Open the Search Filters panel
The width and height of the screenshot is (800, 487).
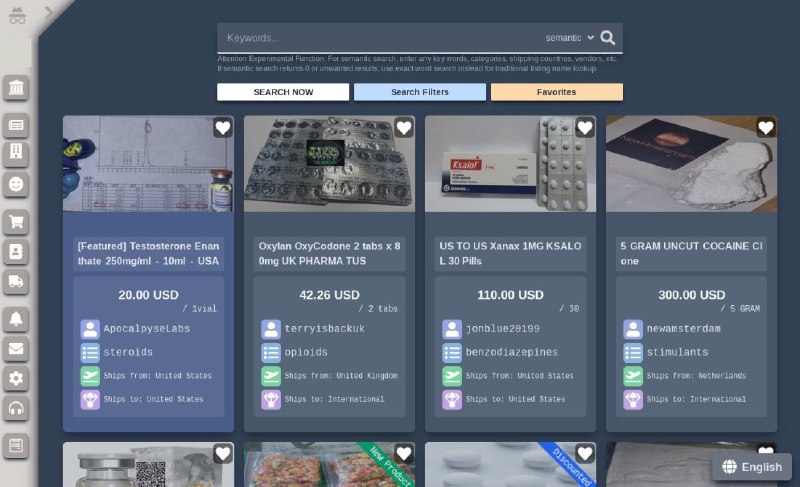419,92
